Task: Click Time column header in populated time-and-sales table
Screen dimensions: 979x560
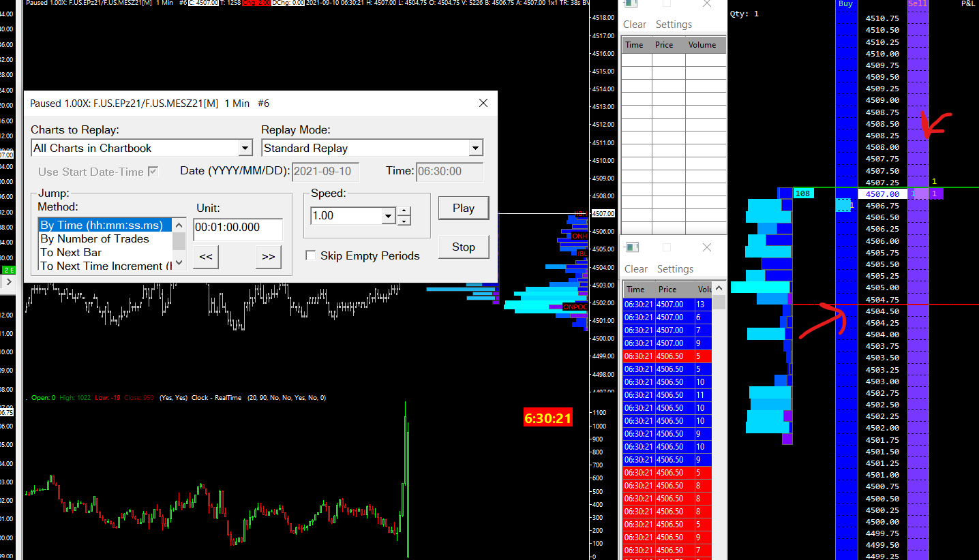Action: pos(639,290)
